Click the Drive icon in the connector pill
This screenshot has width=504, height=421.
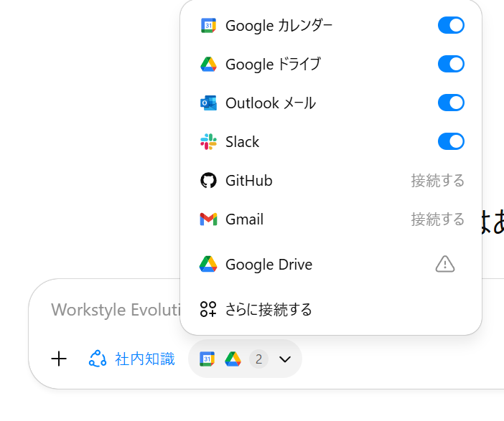pos(233,359)
